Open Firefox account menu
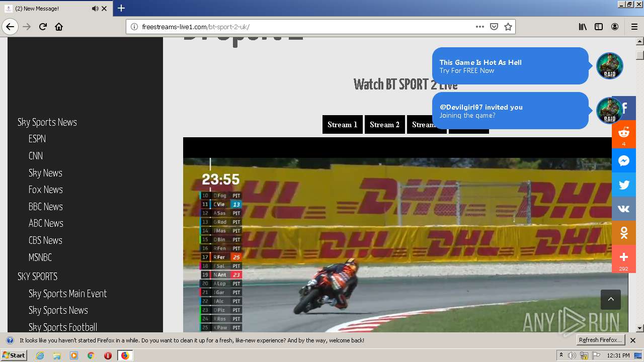644x362 pixels. point(615,27)
